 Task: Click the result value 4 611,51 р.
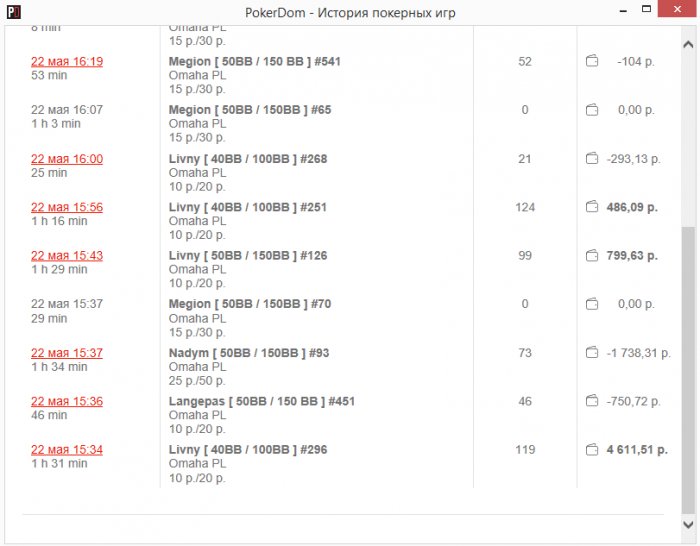[x=637, y=450]
